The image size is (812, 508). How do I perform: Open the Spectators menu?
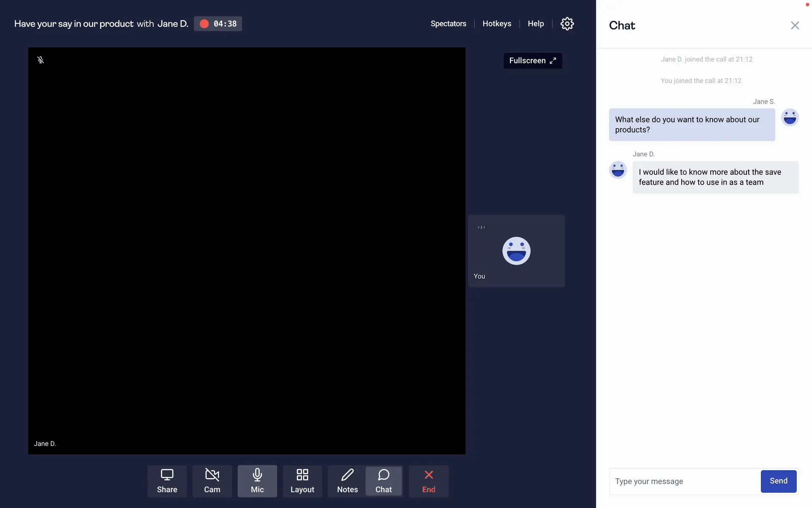tap(448, 24)
